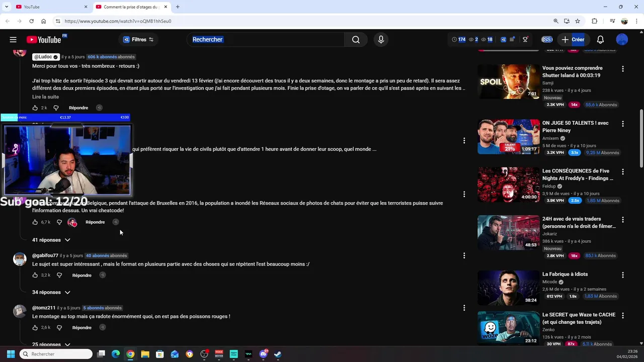The width and height of the screenshot is (644, 362).
Task: Focus the Rechercher YouTube search field
Action: click(x=266, y=40)
